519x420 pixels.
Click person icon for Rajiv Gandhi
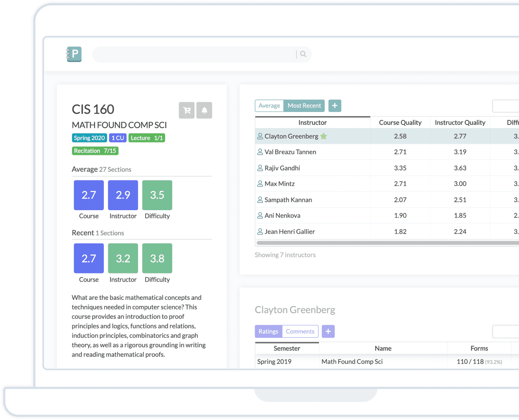point(260,168)
